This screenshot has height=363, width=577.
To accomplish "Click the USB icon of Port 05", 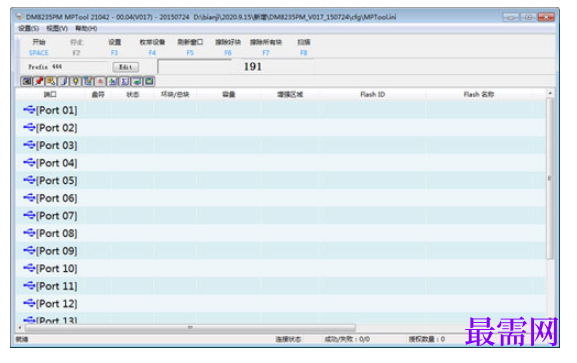I will (x=29, y=180).
